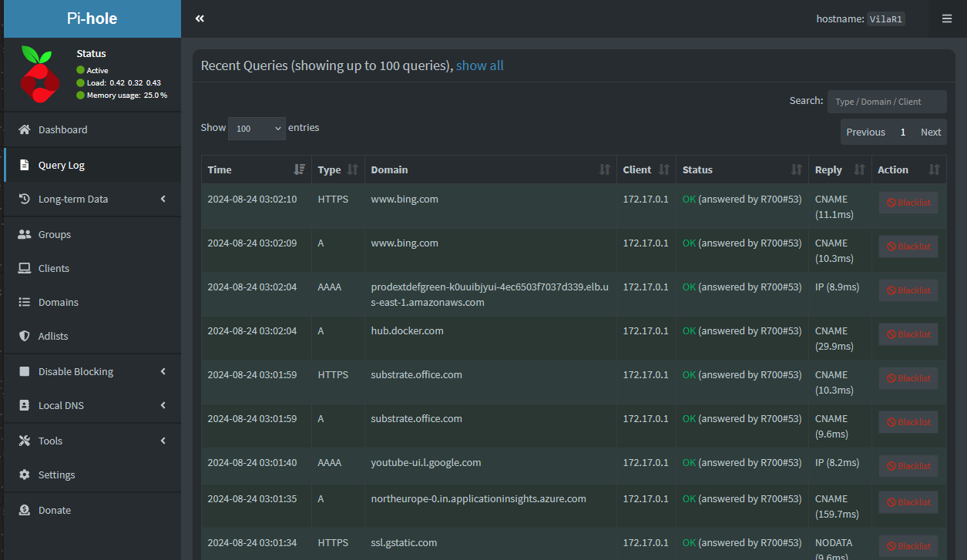Screen dimensions: 967x560
Task: Open the hamburger menu at top right
Action: pyautogui.click(x=947, y=18)
